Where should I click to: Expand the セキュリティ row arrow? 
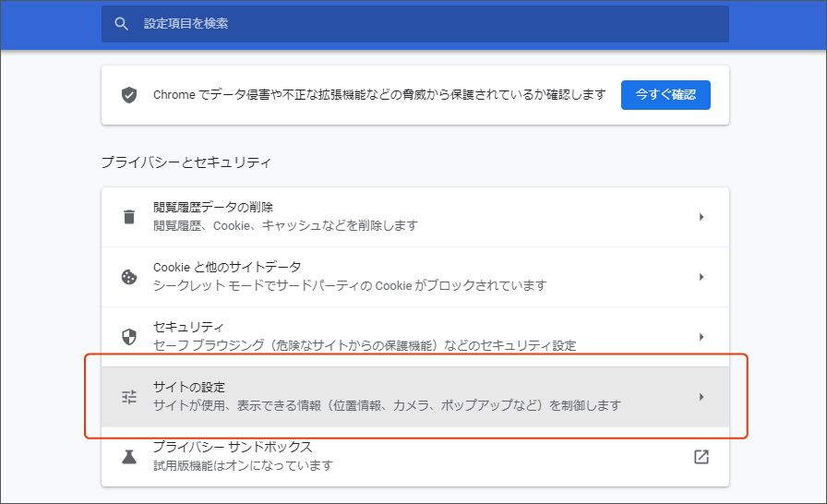point(701,337)
